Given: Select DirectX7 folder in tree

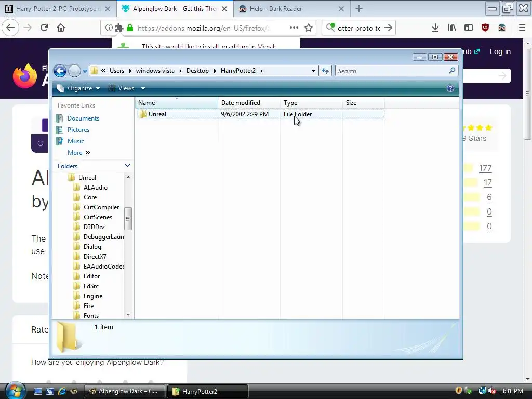Looking at the screenshot, I should (x=95, y=257).
